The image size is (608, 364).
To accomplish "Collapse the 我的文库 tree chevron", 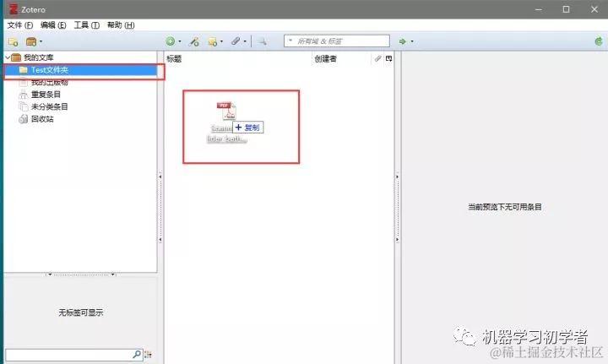I will coord(8,57).
